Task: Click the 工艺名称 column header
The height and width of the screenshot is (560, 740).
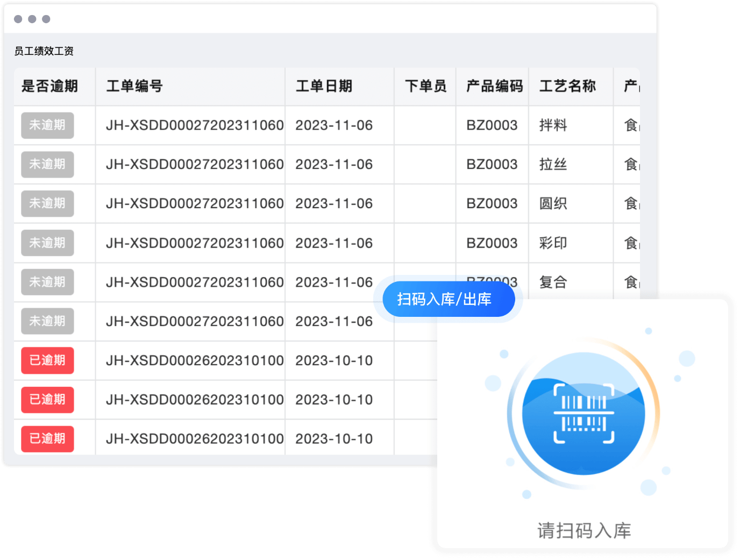Action: [567, 86]
